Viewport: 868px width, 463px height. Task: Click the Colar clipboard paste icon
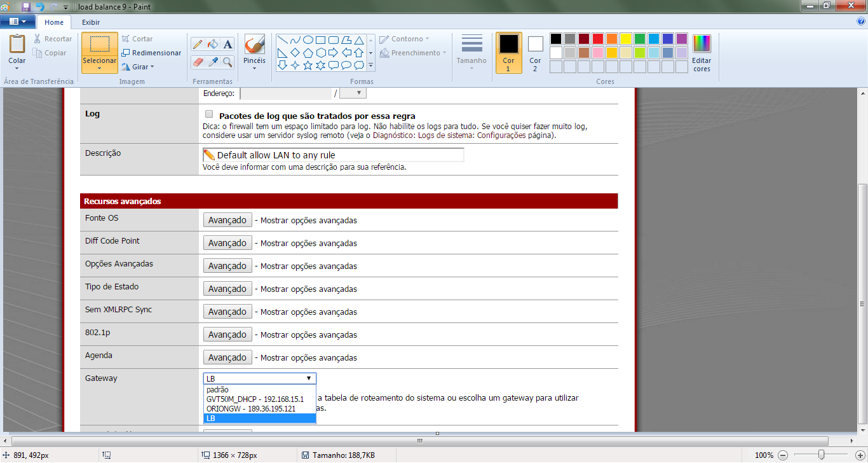17,45
